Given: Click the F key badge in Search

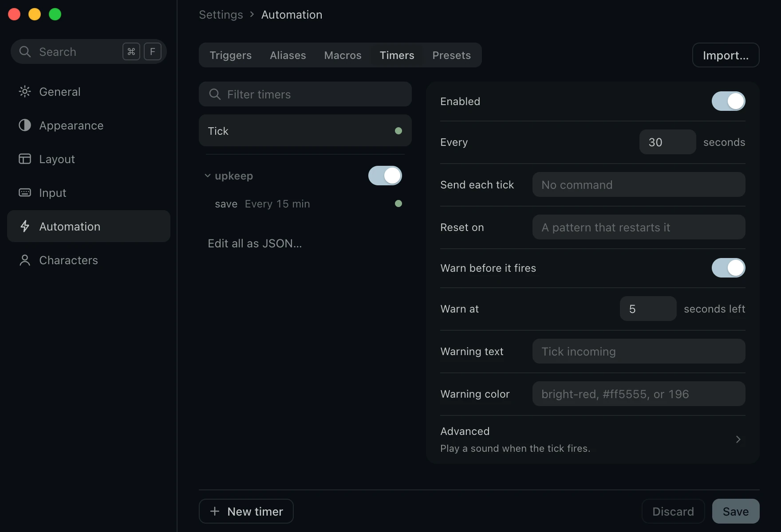Looking at the screenshot, I should click(x=153, y=52).
